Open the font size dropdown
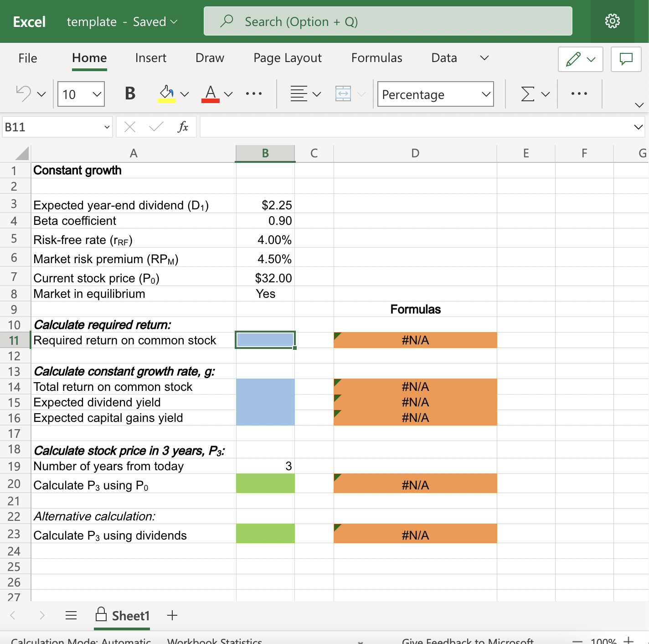Viewport: 649px width, 644px height. [96, 93]
